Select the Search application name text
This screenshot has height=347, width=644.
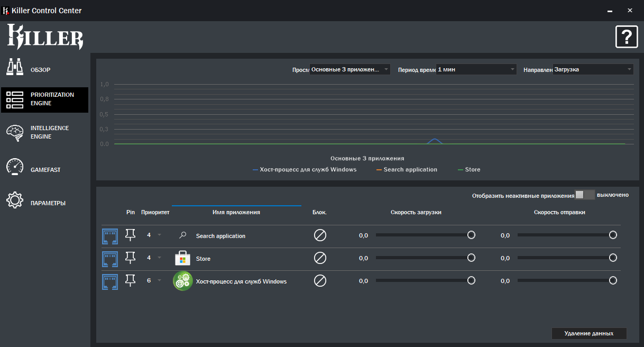[220, 236]
